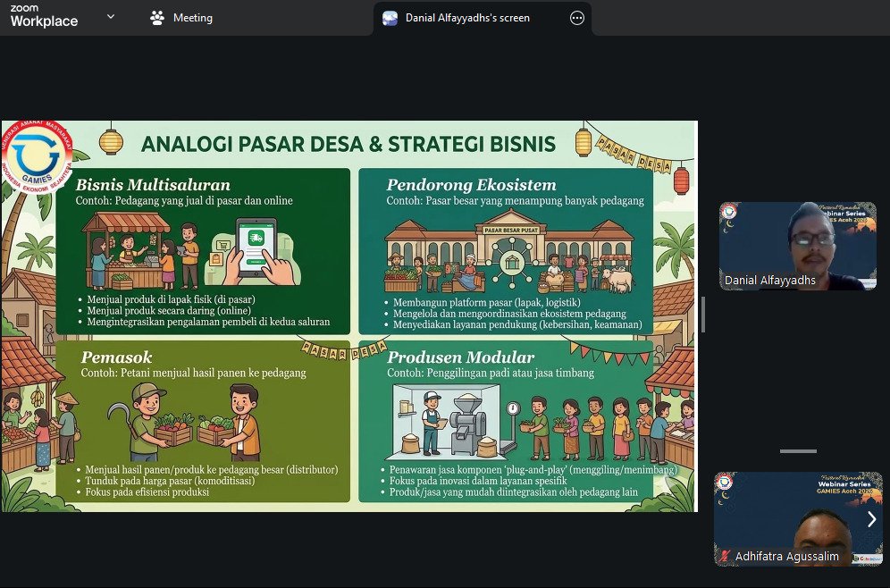Open the ellipsis menu on the screen share tab
Image resolution: width=890 pixels, height=588 pixels.
pos(577,18)
